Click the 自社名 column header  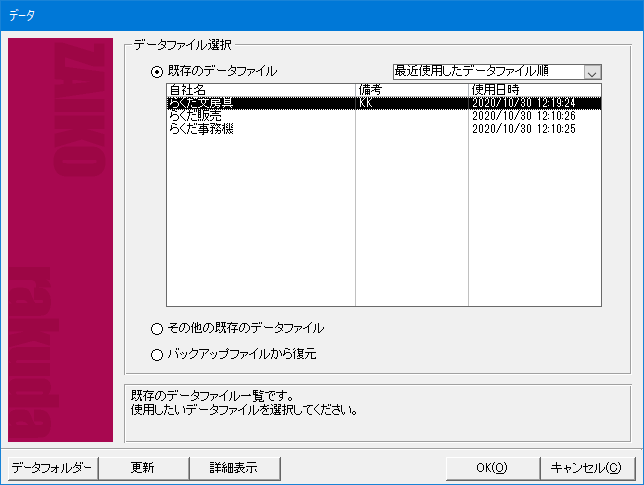click(260, 90)
